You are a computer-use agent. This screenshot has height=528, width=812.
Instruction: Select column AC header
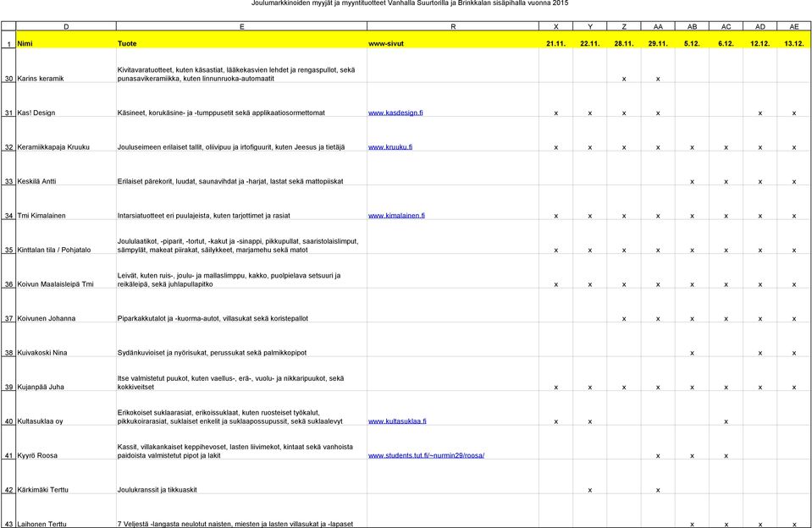(x=726, y=26)
